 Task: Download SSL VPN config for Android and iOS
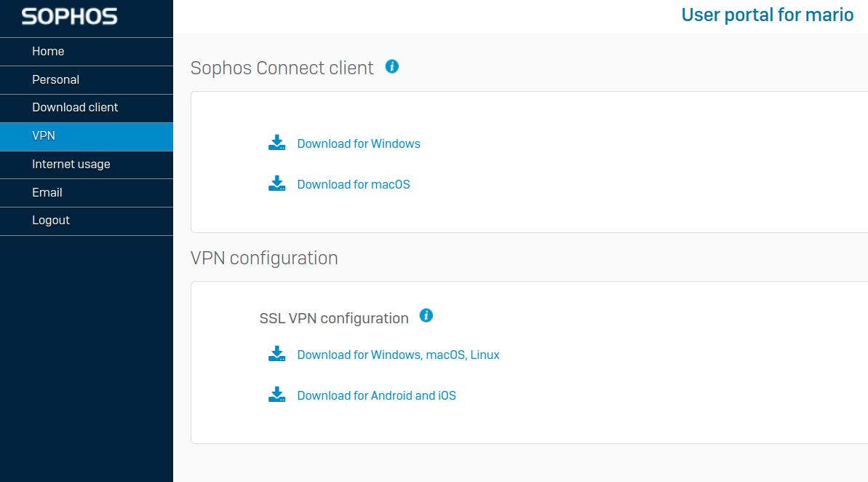[376, 395]
